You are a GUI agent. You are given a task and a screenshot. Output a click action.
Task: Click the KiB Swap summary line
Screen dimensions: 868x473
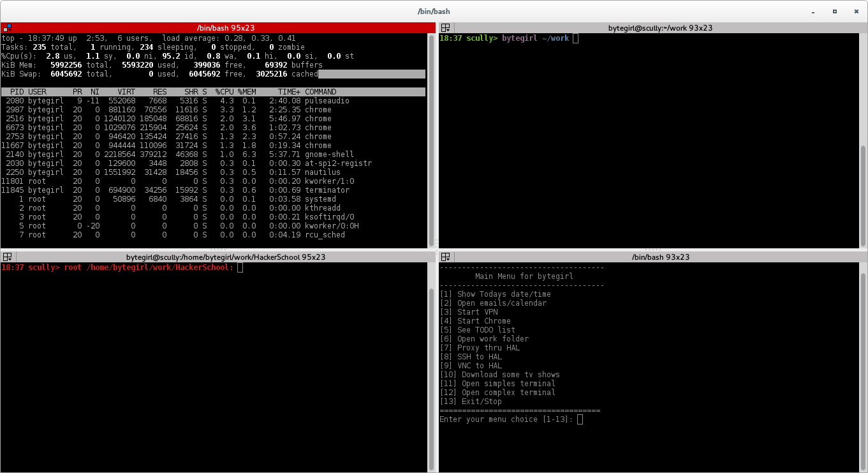click(213, 74)
